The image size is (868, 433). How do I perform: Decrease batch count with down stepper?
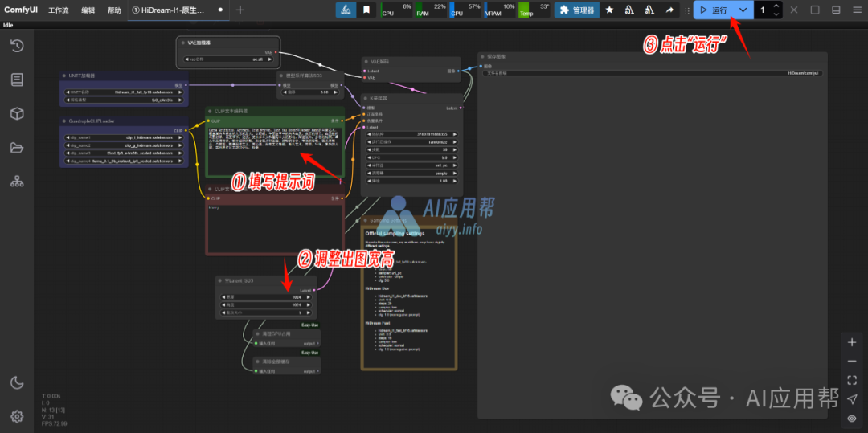coord(776,14)
